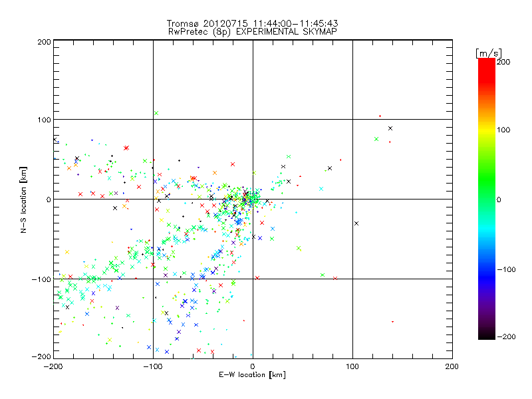The width and height of the screenshot is (532, 399).
Task: Click the title "Tromsø 20120715 11:44:00-11:45:43"
Action: [x=252, y=23]
